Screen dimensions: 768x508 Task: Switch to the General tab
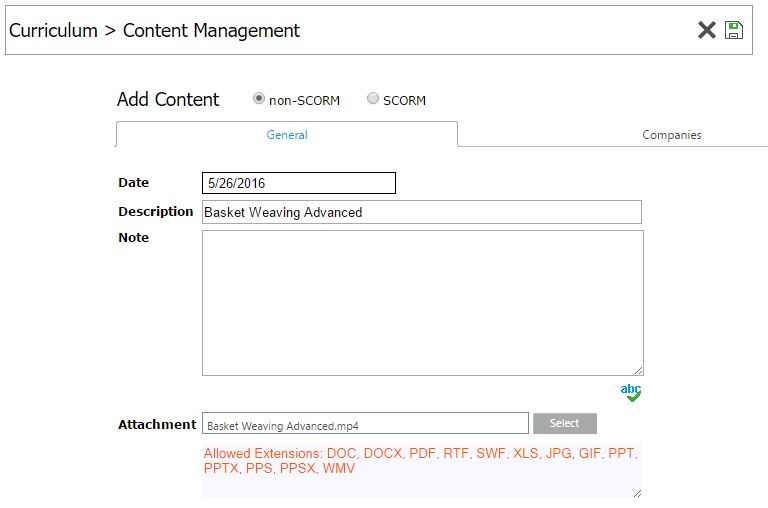click(287, 135)
